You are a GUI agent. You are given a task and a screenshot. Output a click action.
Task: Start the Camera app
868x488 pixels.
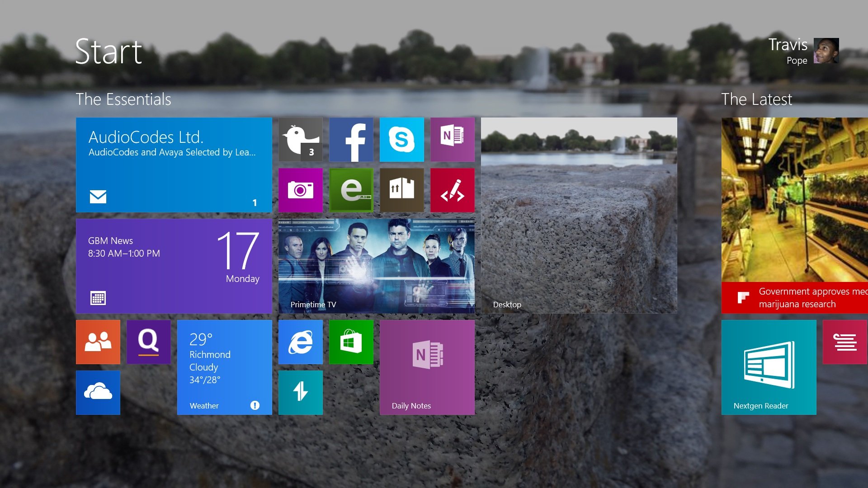[301, 190]
